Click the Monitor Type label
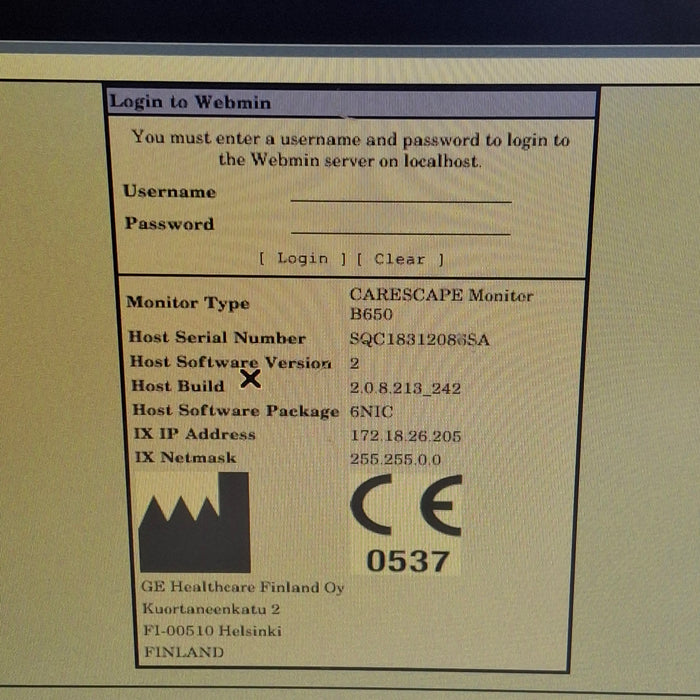The height and width of the screenshot is (700, 700). point(188,303)
